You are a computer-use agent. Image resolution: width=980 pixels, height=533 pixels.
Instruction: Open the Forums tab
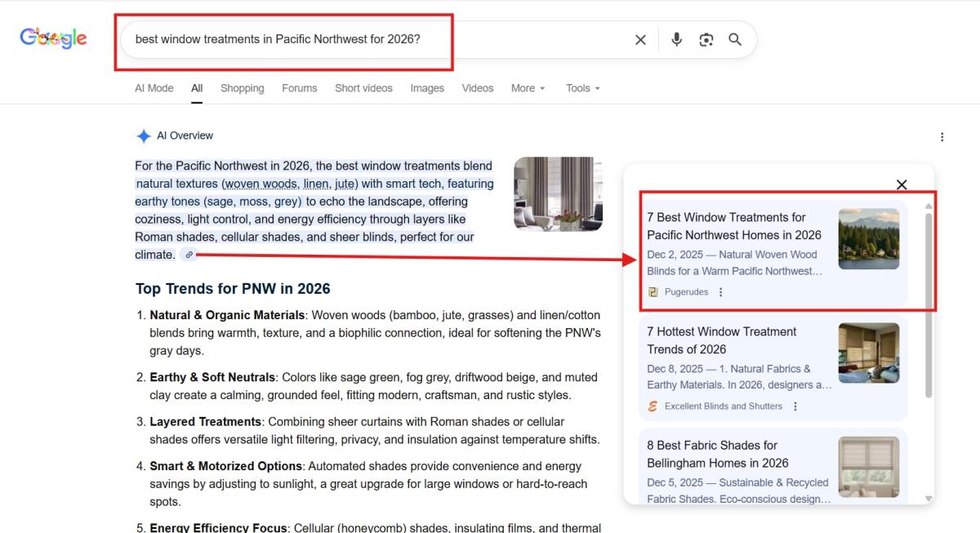(299, 88)
